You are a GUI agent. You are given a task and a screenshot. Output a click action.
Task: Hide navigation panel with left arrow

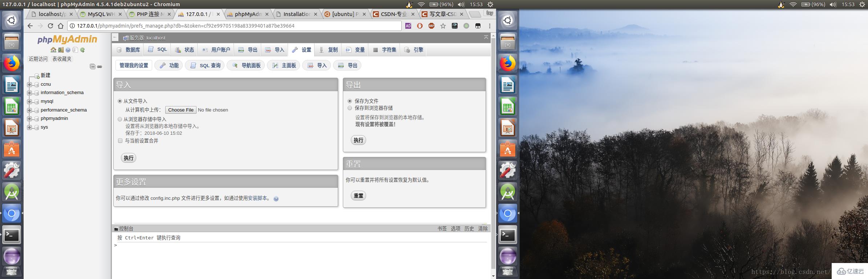point(115,37)
